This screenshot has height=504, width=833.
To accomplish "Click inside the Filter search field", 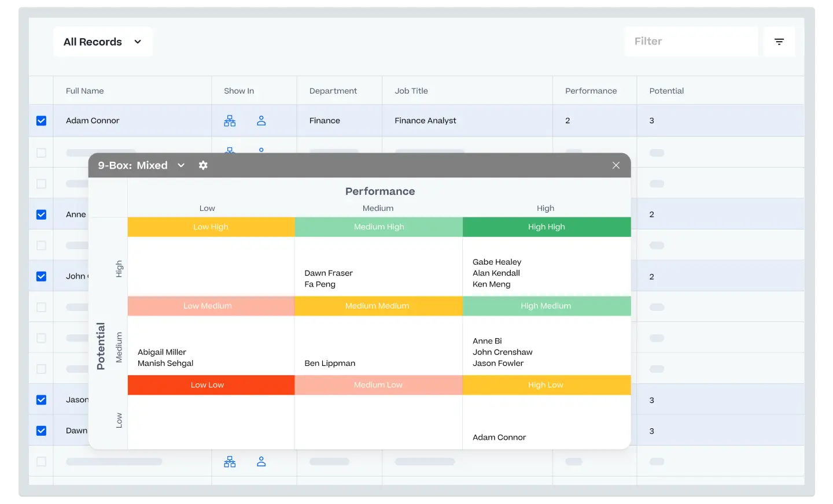I will [691, 41].
